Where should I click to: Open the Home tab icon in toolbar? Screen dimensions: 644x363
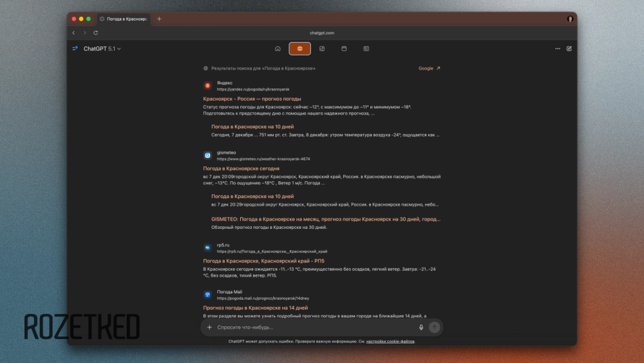coord(278,48)
